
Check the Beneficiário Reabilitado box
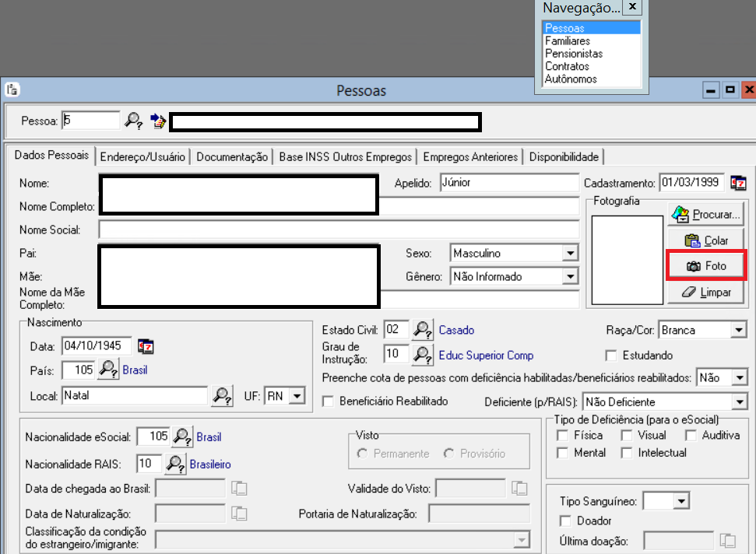pyautogui.click(x=328, y=401)
